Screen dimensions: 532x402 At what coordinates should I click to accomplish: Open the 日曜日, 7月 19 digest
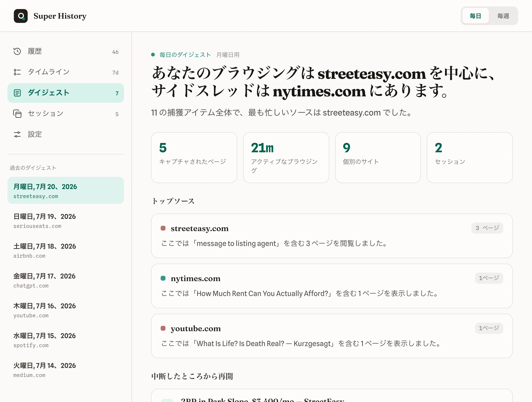point(66,220)
